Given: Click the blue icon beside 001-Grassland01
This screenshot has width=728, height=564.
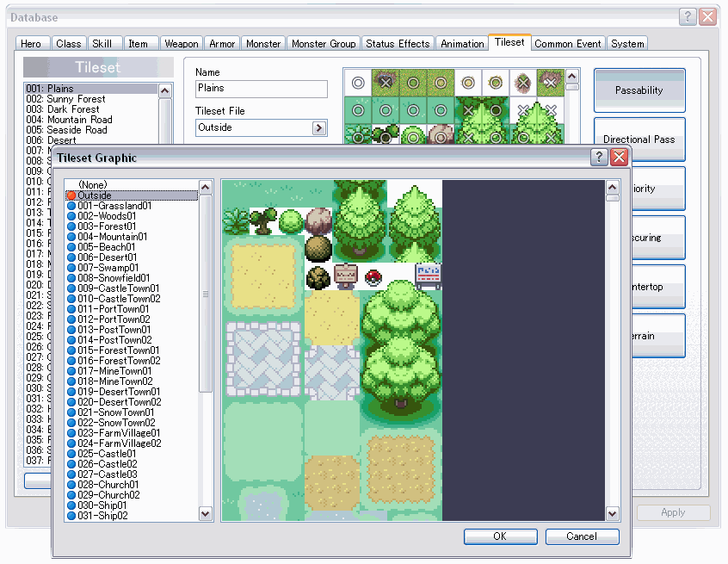Looking at the screenshot, I should point(71,206).
